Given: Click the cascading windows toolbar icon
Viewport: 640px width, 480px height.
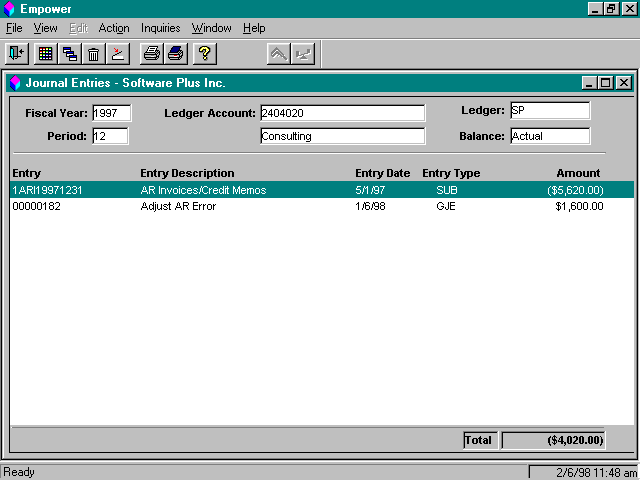Looking at the screenshot, I should pyautogui.click(x=70, y=53).
